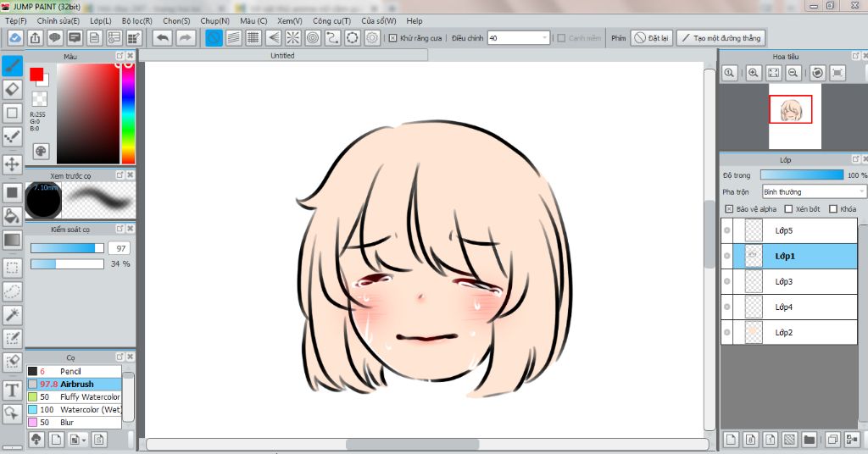The image size is (868, 454).
Task: Open the Lớp(L) menu
Action: (100, 21)
